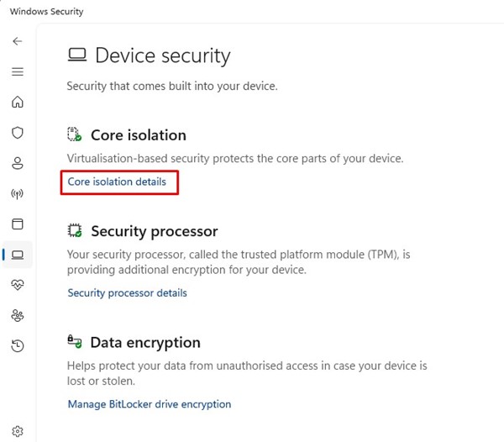Open Protection history
The width and height of the screenshot is (504, 442).
pyautogui.click(x=18, y=345)
